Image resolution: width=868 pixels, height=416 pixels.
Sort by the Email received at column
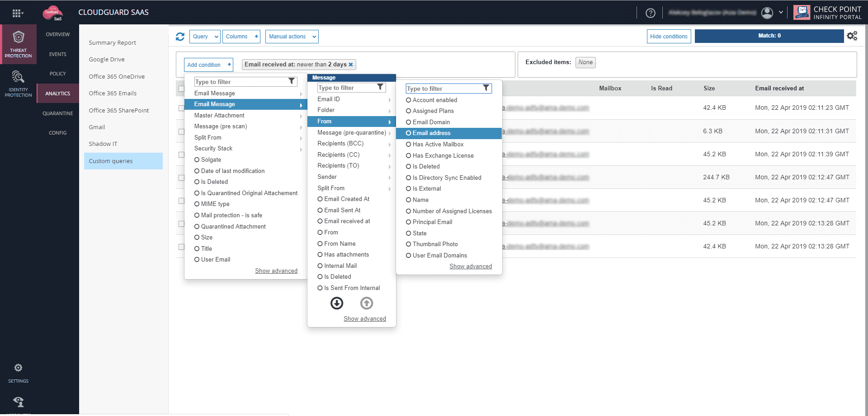(779, 89)
